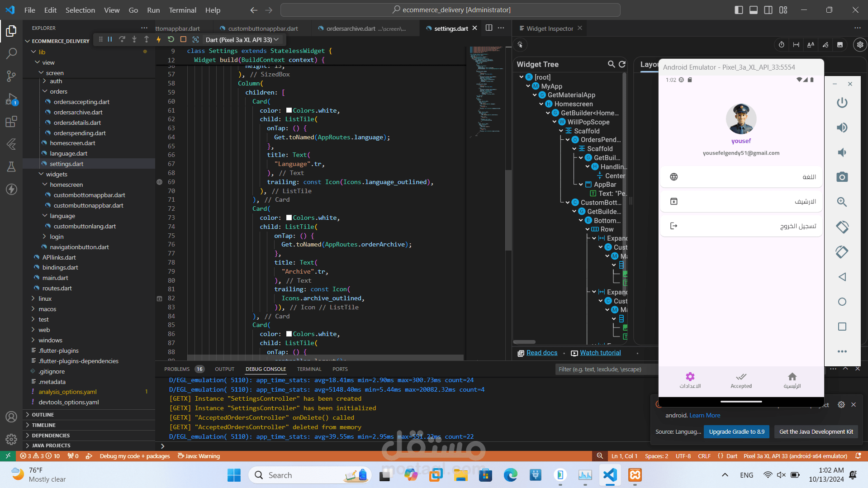This screenshot has width=868, height=488.
Task: Open Source Control in the activity bar
Action: tap(11, 76)
